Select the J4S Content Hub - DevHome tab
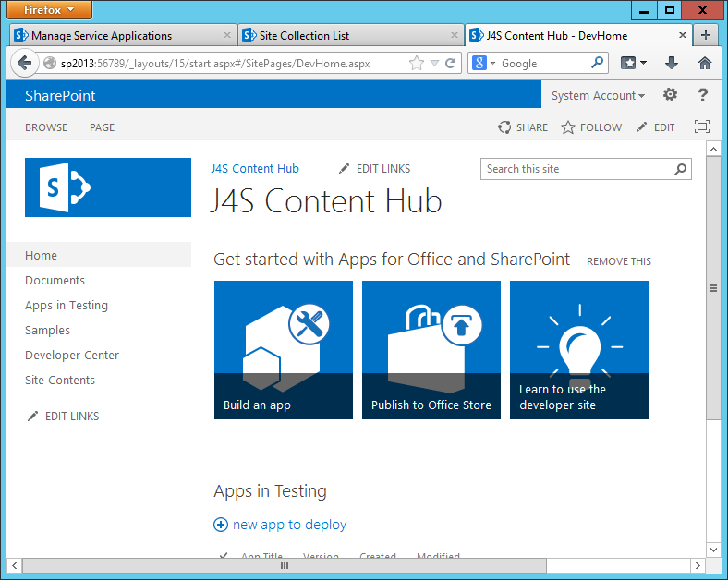728x580 pixels. 577,36
